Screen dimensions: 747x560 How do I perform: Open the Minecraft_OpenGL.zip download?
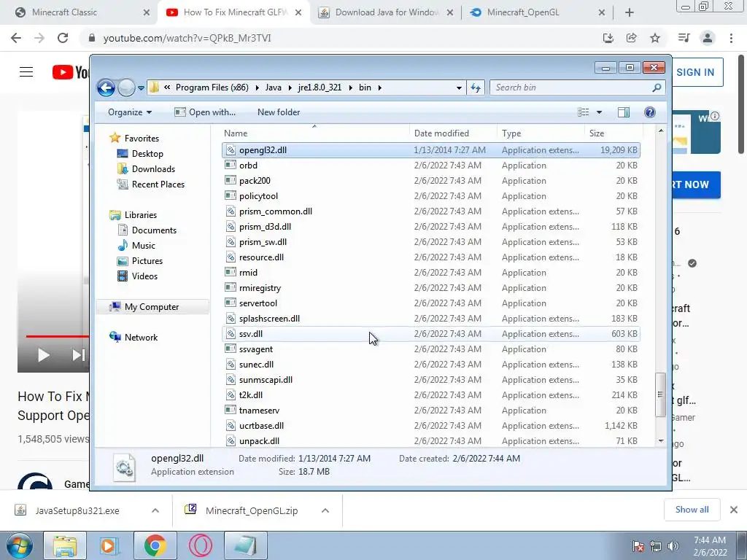click(x=252, y=510)
